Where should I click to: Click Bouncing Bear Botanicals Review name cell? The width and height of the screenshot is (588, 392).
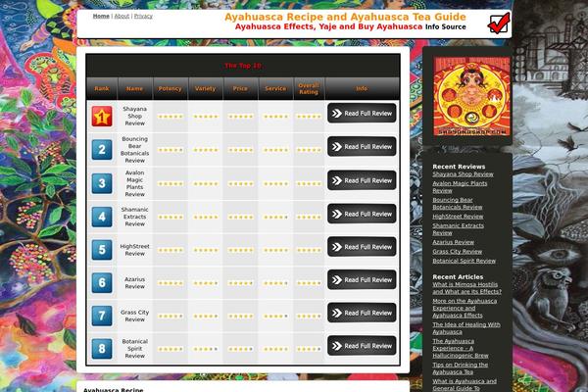tap(134, 150)
